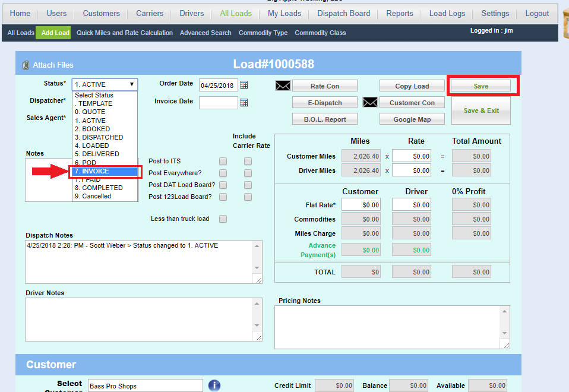This screenshot has width=569, height=392.
Task: Click the Rate Con button
Action: 325,86
